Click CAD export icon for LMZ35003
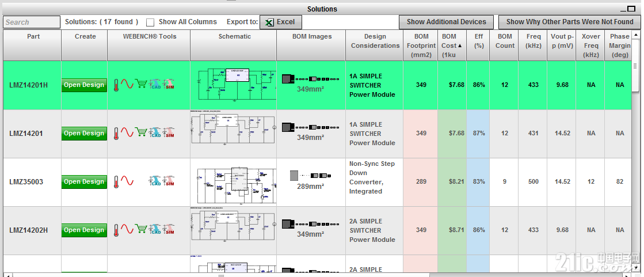The image size is (644, 277). (155, 181)
